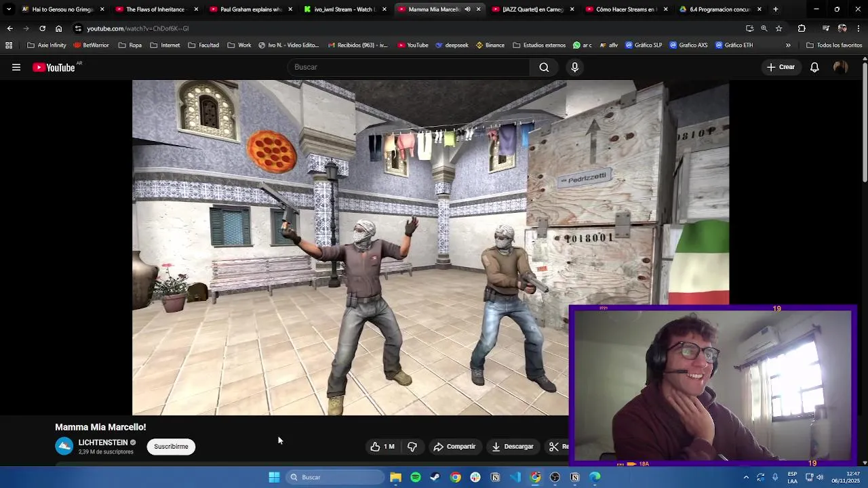This screenshot has height=488, width=868.
Task: Close the Flaws of Inheritance tab
Action: (197, 9)
